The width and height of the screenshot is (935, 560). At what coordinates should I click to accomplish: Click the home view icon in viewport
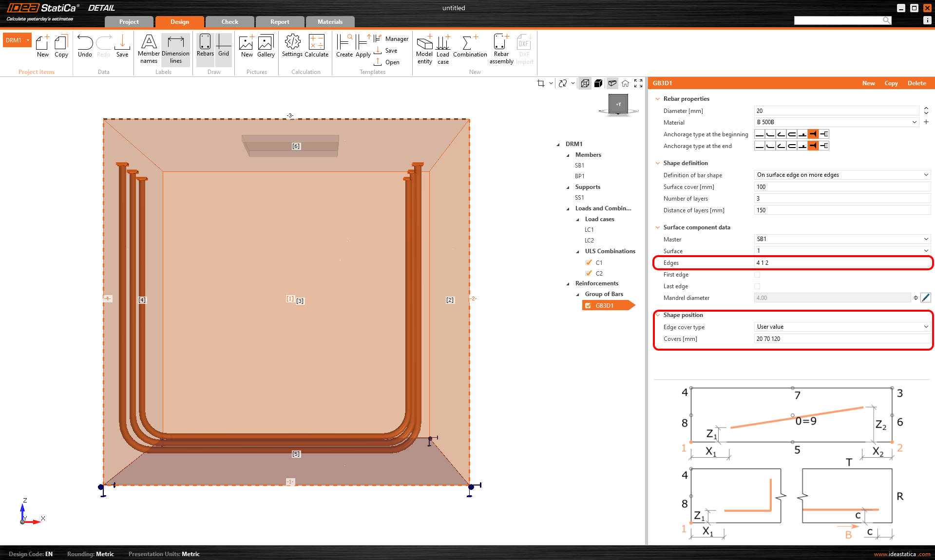point(625,83)
